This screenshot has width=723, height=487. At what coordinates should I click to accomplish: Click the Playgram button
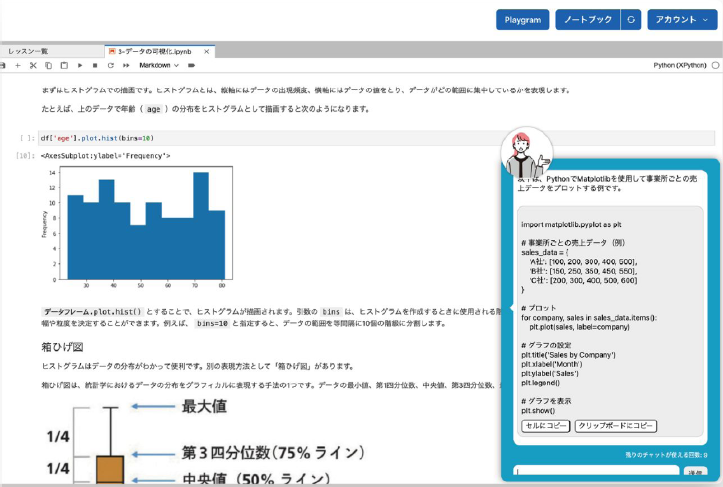(x=523, y=19)
